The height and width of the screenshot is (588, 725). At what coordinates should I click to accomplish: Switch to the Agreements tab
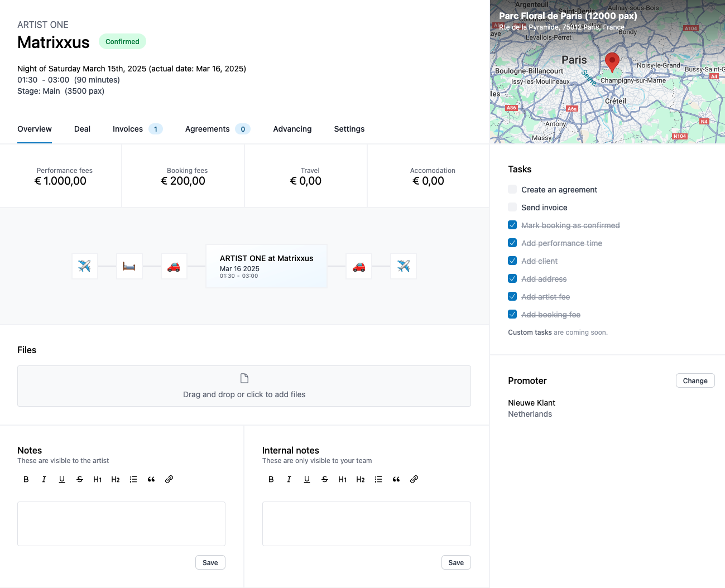(x=207, y=129)
